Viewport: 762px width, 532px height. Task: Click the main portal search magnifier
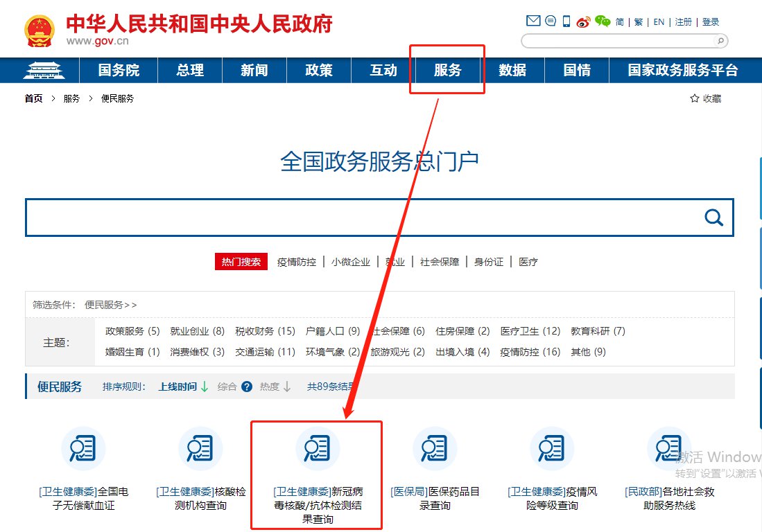[x=713, y=218]
